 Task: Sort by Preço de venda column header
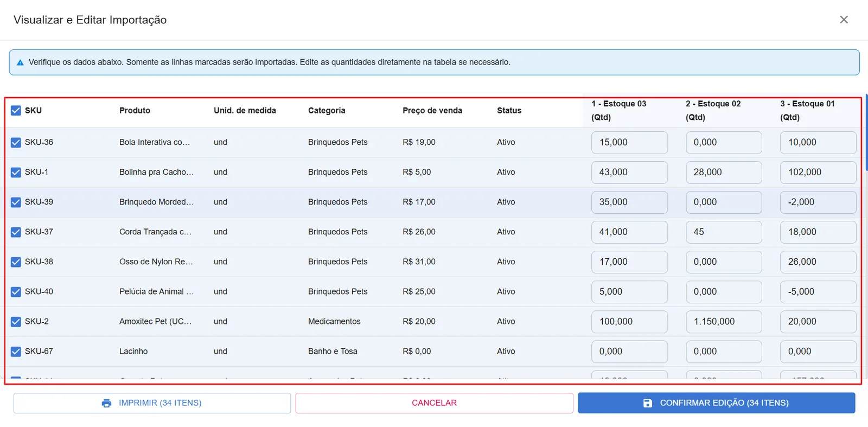[x=432, y=111]
